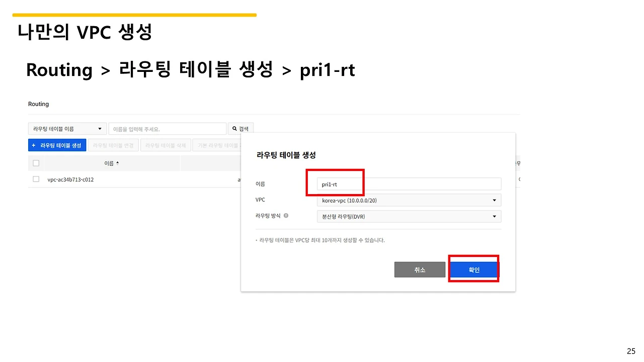Confirm the dialog with the 확인 button
This screenshot has height=362, width=644.
pyautogui.click(x=473, y=269)
